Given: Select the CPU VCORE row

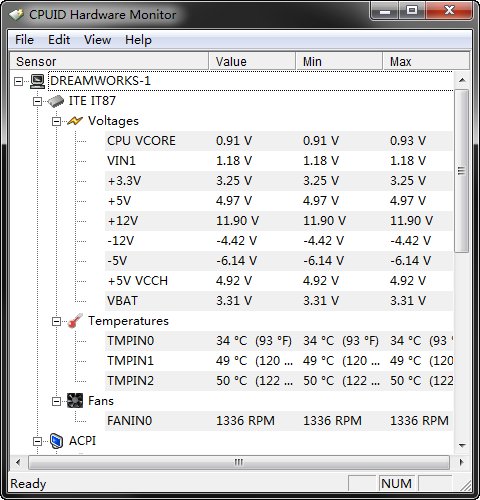Looking at the screenshot, I should [x=279, y=141].
